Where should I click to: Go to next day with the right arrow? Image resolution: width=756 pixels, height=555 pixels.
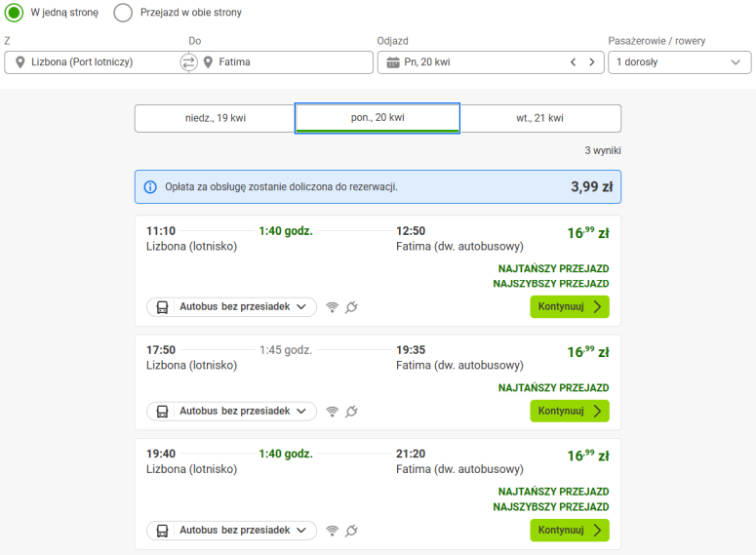pyautogui.click(x=592, y=62)
